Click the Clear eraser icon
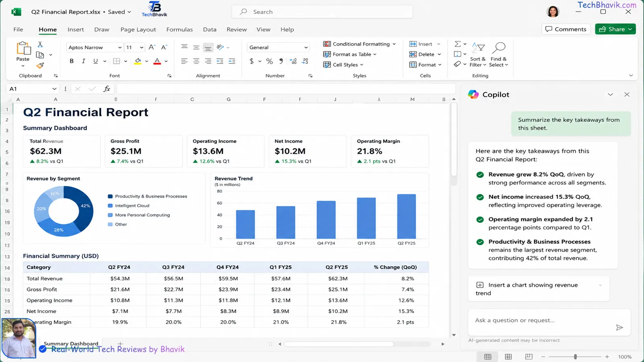This screenshot has height=362, width=644. pos(457,64)
